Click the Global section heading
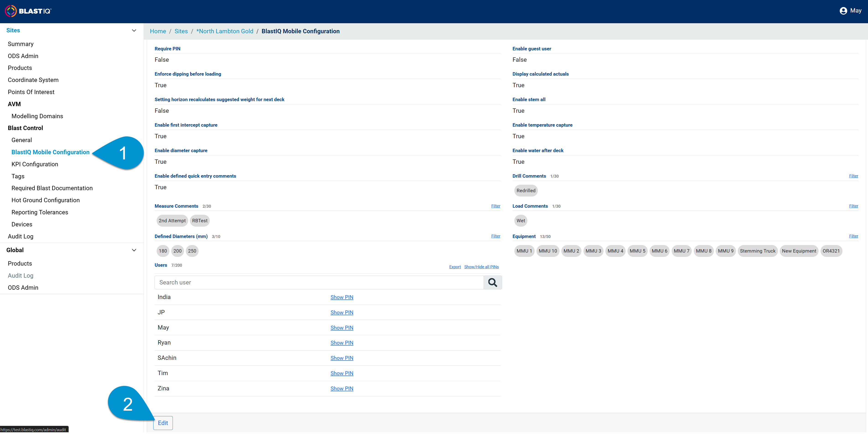 pos(15,250)
